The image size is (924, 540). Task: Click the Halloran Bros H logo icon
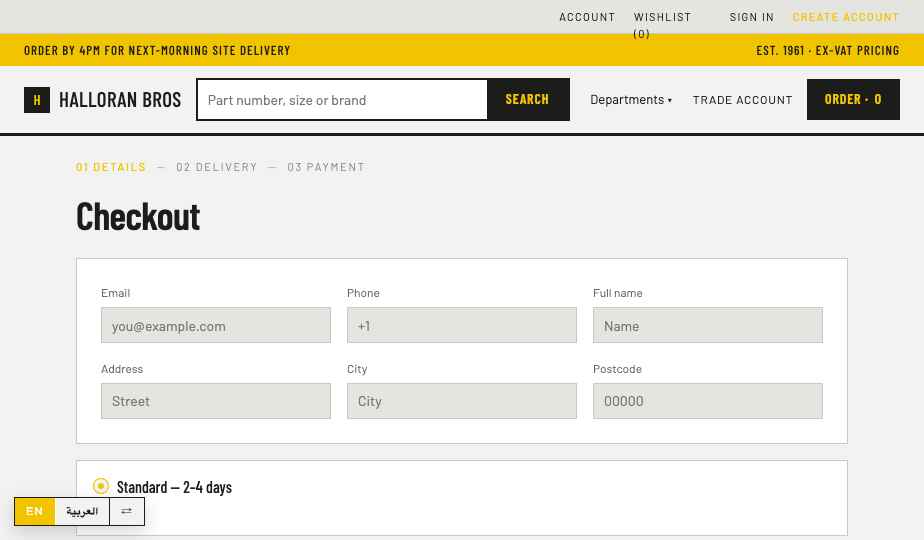click(37, 100)
